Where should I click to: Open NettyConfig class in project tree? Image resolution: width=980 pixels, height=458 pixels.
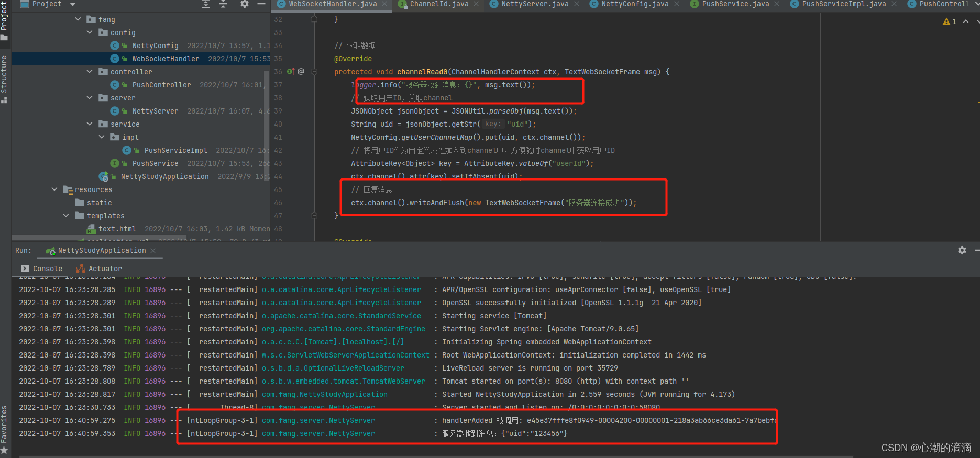click(x=155, y=46)
